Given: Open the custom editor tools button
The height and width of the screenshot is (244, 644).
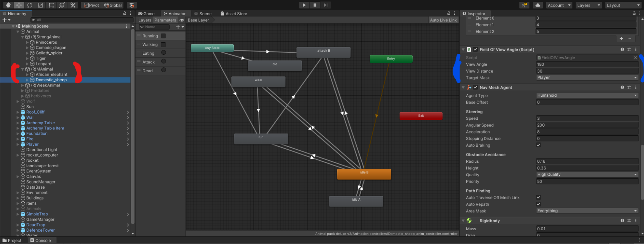Looking at the screenshot, I should click(73, 5).
